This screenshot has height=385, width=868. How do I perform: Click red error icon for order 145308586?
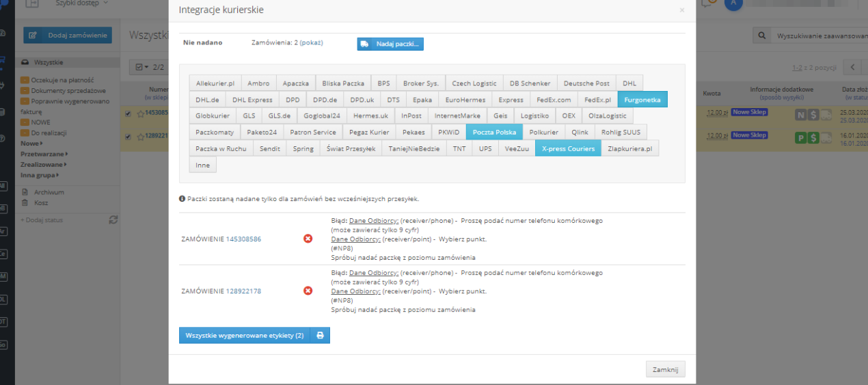click(308, 239)
